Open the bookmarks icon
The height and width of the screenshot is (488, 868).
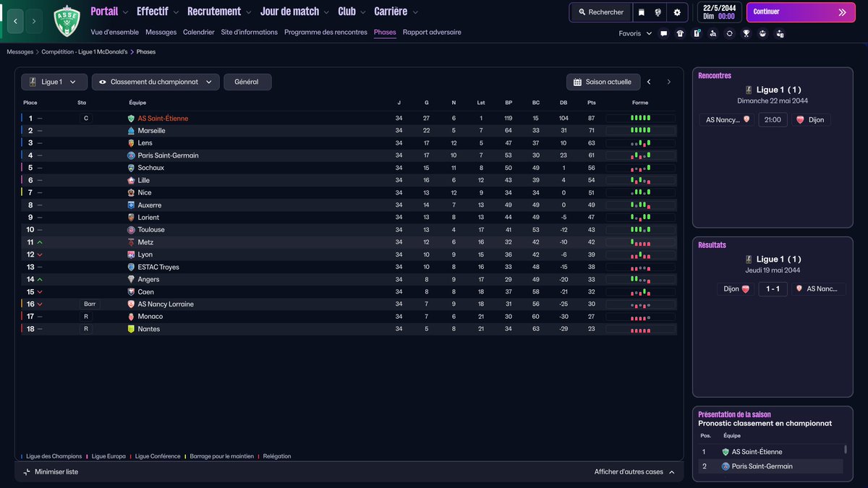click(x=641, y=12)
